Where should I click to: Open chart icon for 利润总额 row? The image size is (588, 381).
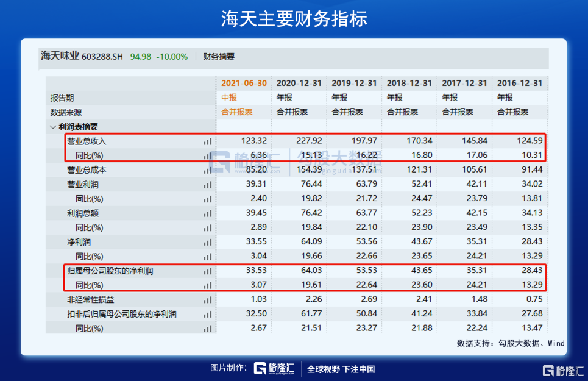tap(208, 213)
